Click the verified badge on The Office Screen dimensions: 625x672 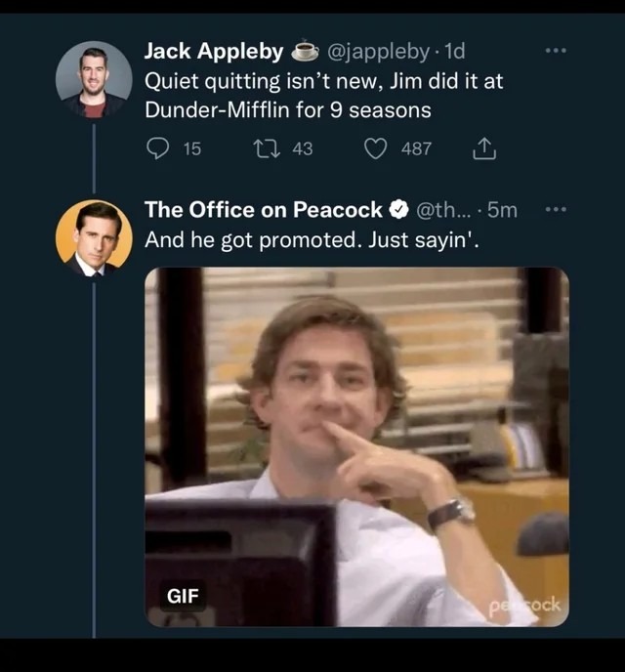pyautogui.click(x=399, y=210)
